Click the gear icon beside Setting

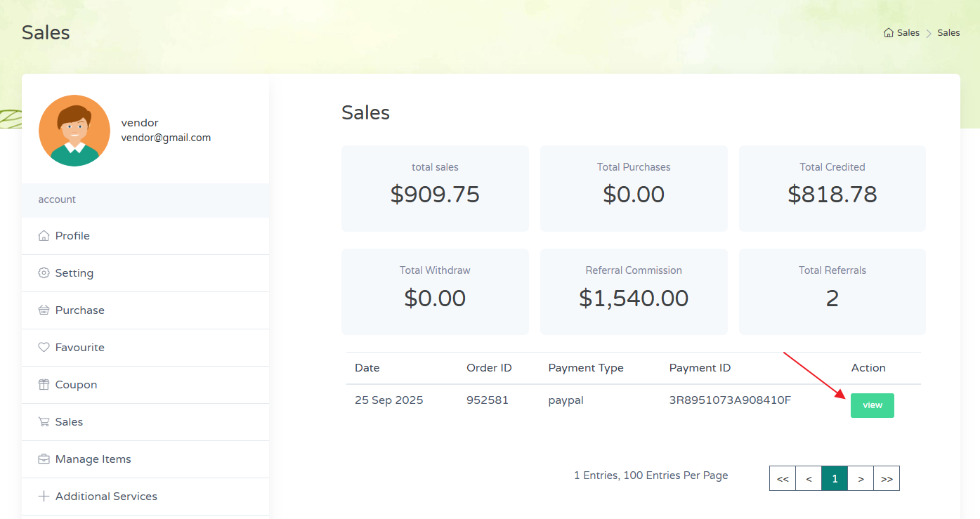tap(44, 273)
